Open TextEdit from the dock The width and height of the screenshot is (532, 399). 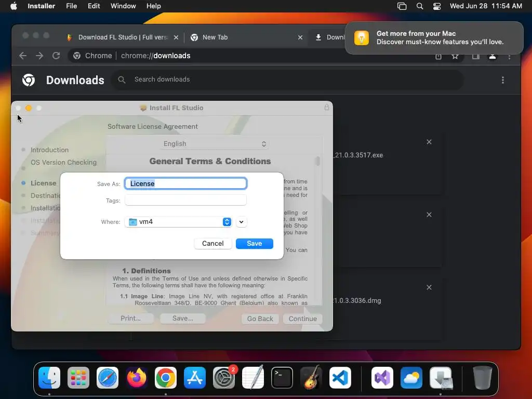pos(253,378)
